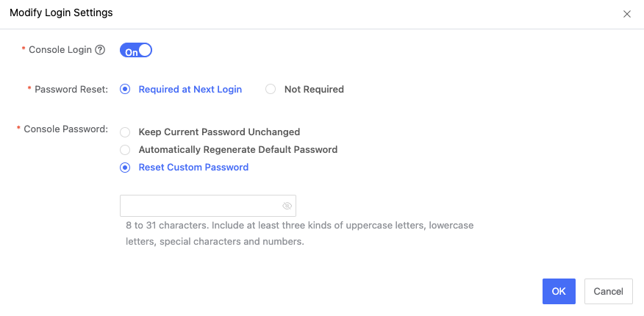
Task: Click the Console Password field label
Action: point(65,129)
